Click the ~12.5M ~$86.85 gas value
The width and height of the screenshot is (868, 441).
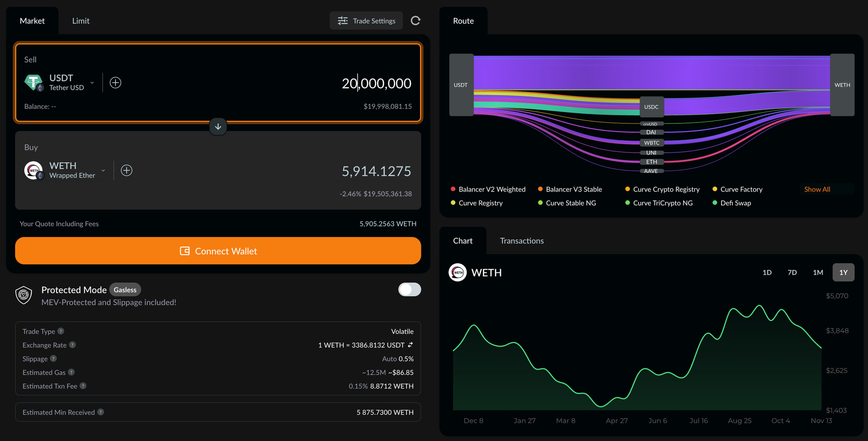point(388,372)
